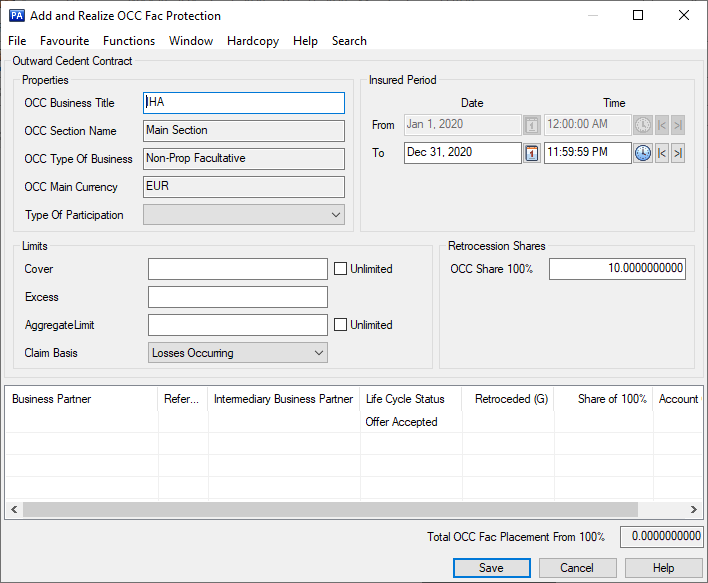Open the To date calendar picker
708x583 pixels.
coord(531,153)
